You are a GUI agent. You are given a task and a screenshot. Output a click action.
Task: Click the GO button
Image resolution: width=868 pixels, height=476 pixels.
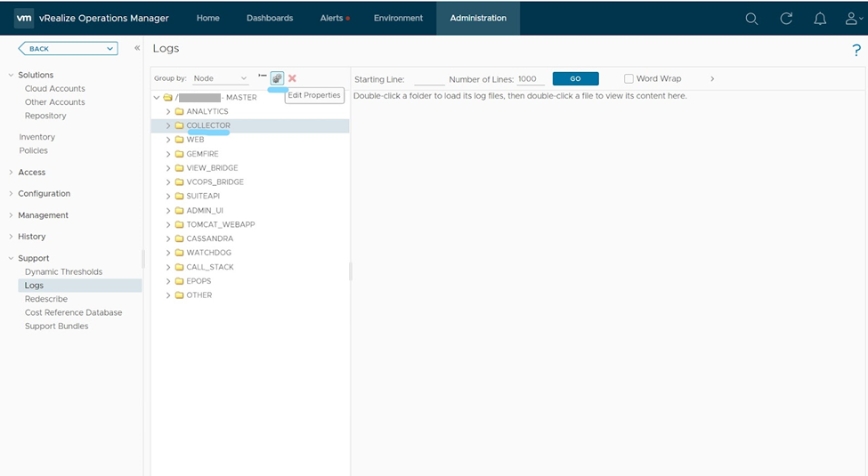point(576,78)
